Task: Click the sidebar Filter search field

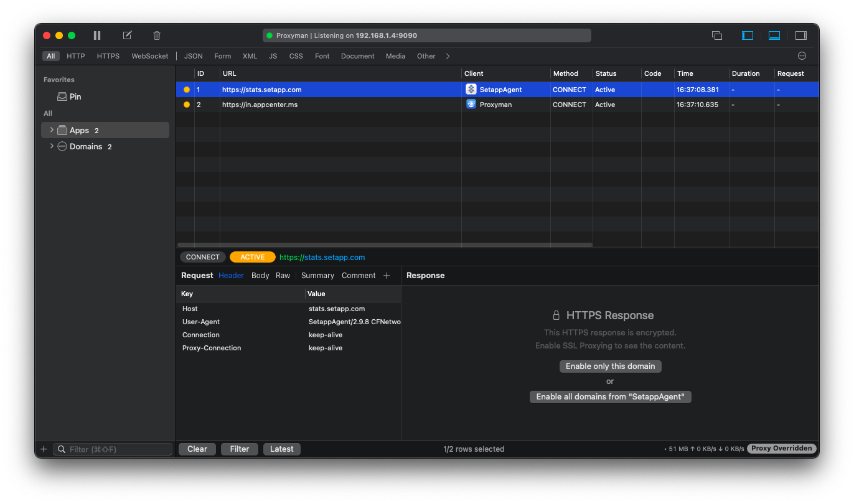Action: (x=113, y=449)
